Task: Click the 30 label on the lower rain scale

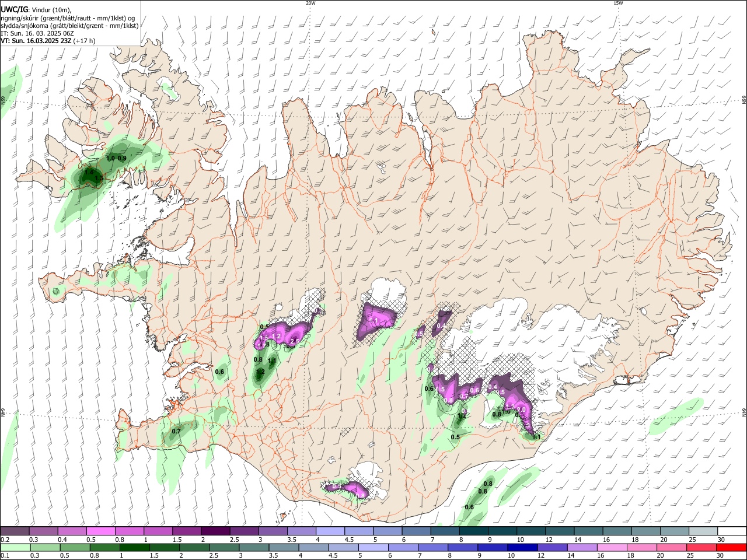Action: click(720, 555)
